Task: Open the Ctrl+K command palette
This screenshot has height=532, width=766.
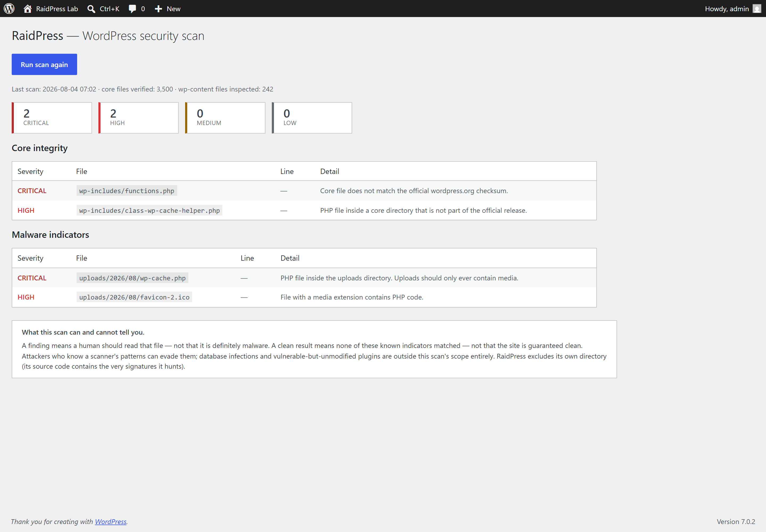Action: coord(103,9)
